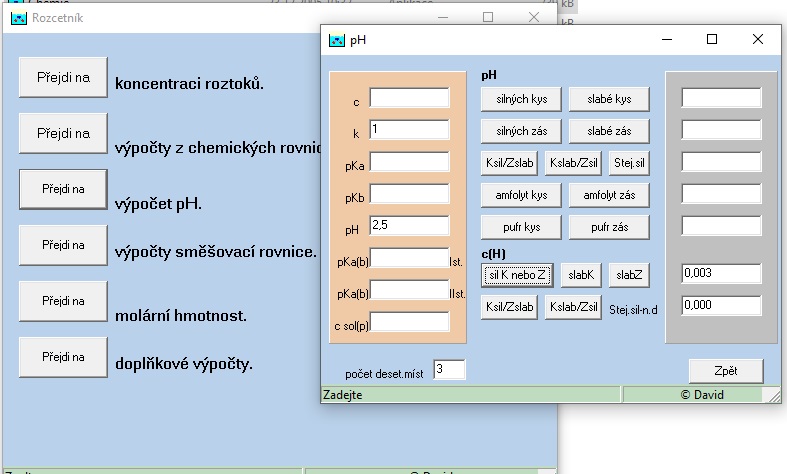Click the pKb input field
The height and width of the screenshot is (474, 787).
(409, 194)
